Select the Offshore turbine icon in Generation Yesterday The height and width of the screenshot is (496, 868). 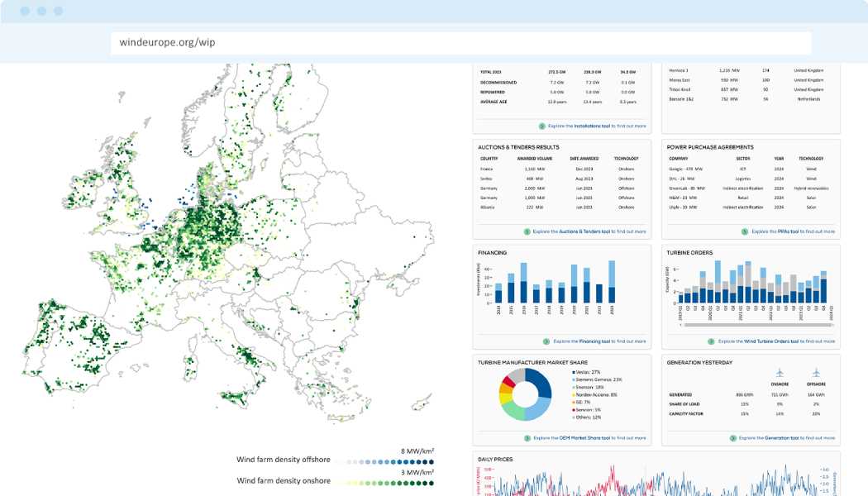tap(817, 372)
